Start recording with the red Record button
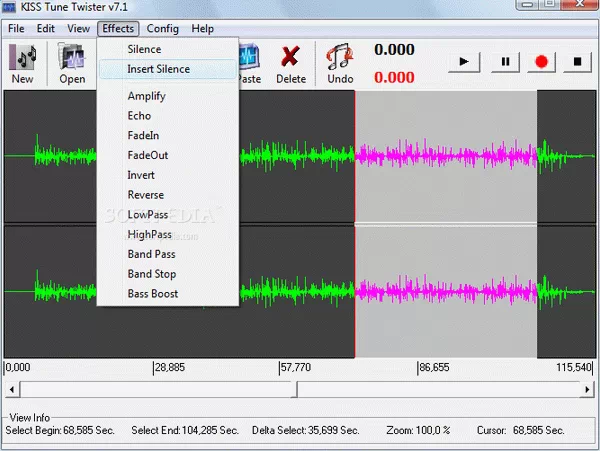 coord(541,62)
